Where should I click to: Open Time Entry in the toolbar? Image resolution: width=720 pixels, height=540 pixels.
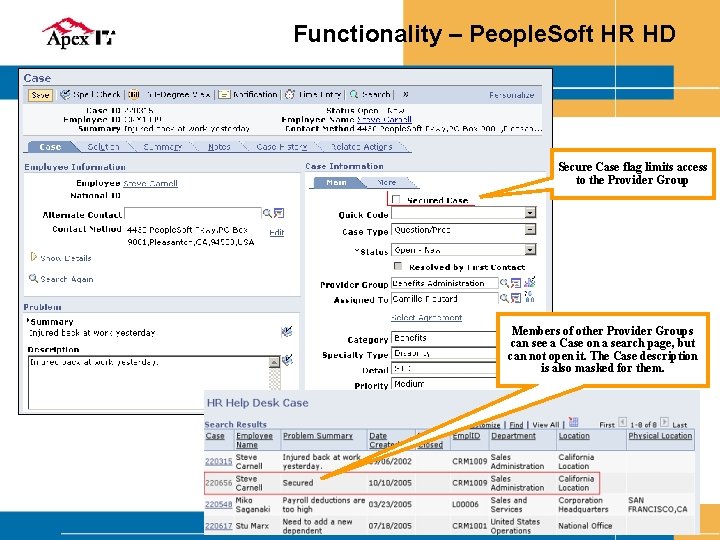[x=313, y=95]
